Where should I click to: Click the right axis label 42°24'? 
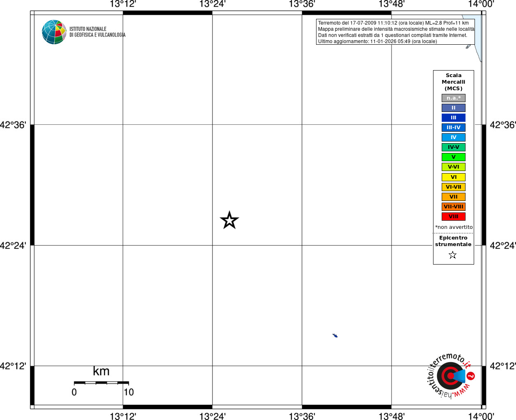pyautogui.click(x=503, y=245)
